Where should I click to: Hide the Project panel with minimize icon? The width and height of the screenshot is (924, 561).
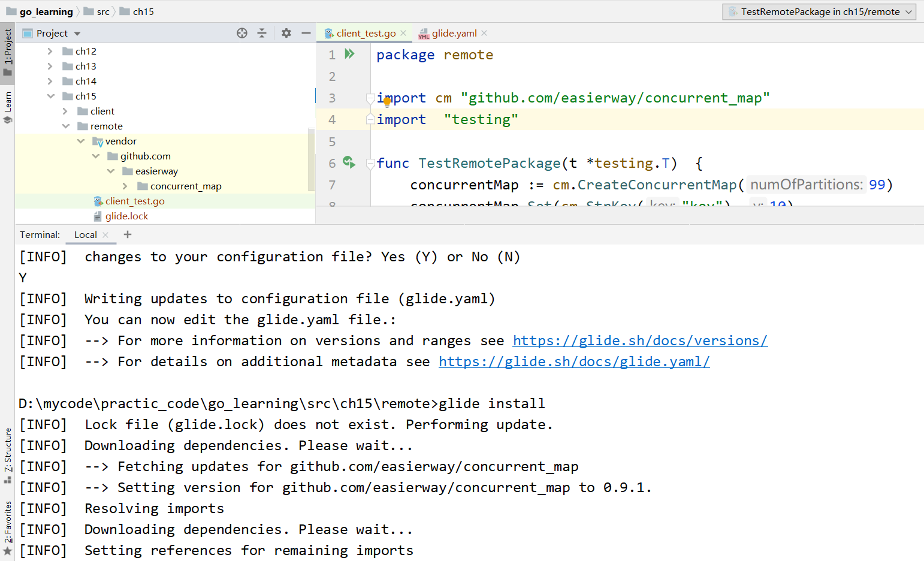coord(306,34)
